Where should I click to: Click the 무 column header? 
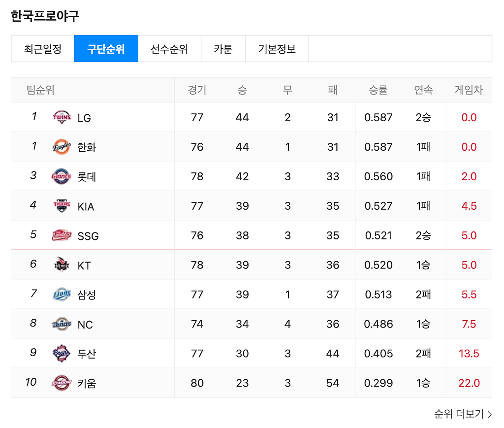287,90
